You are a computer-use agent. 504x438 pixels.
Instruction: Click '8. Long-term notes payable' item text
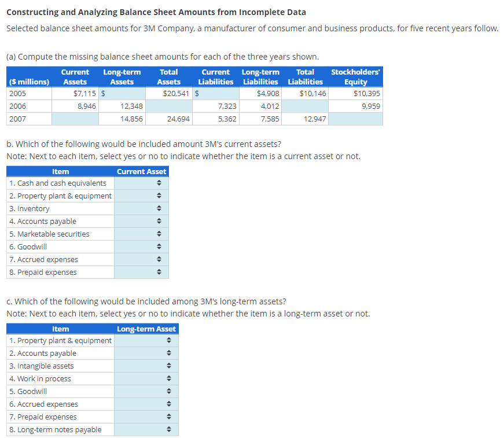pyautogui.click(x=56, y=429)
